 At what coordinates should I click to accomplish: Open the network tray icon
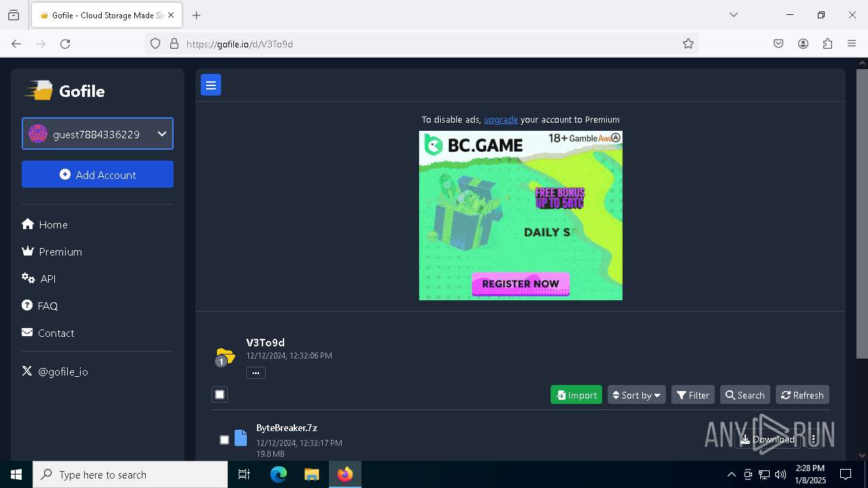[x=764, y=474]
